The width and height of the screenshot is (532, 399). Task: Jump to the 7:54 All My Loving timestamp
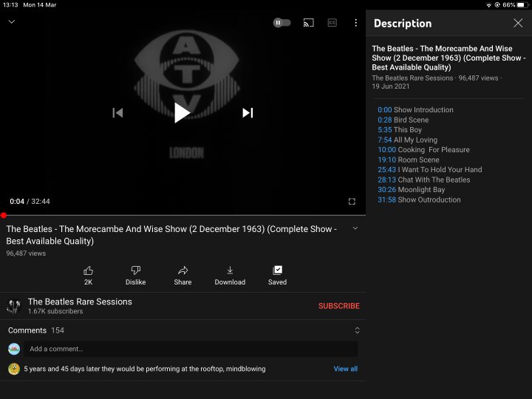[385, 140]
